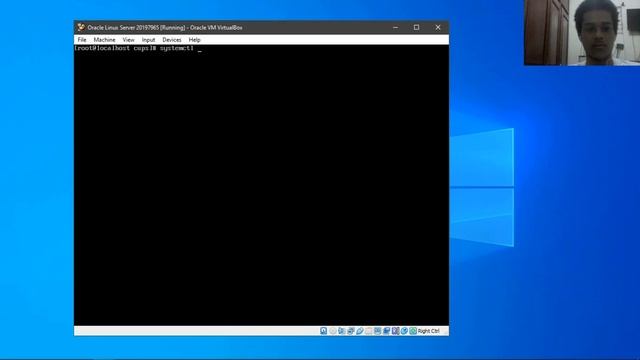Image resolution: width=640 pixels, height=360 pixels.
Task: Open the View menu
Action: (128, 40)
